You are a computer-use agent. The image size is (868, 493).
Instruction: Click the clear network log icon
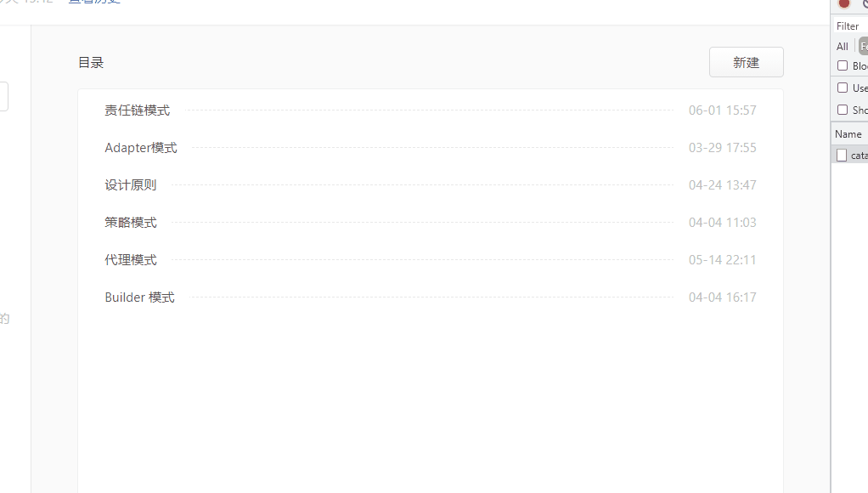865,3
